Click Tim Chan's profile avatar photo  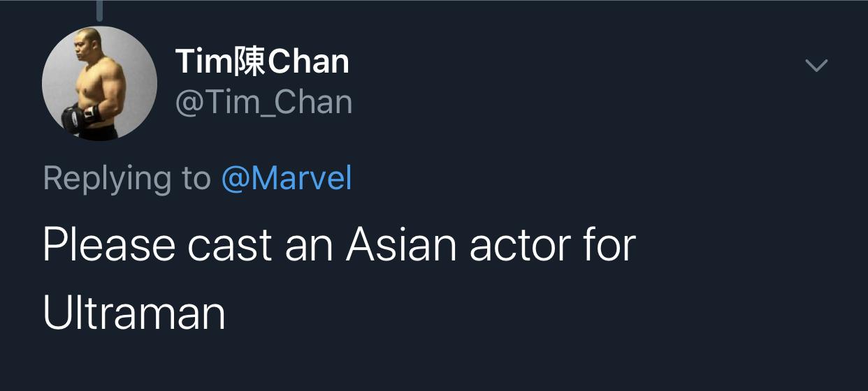99,84
